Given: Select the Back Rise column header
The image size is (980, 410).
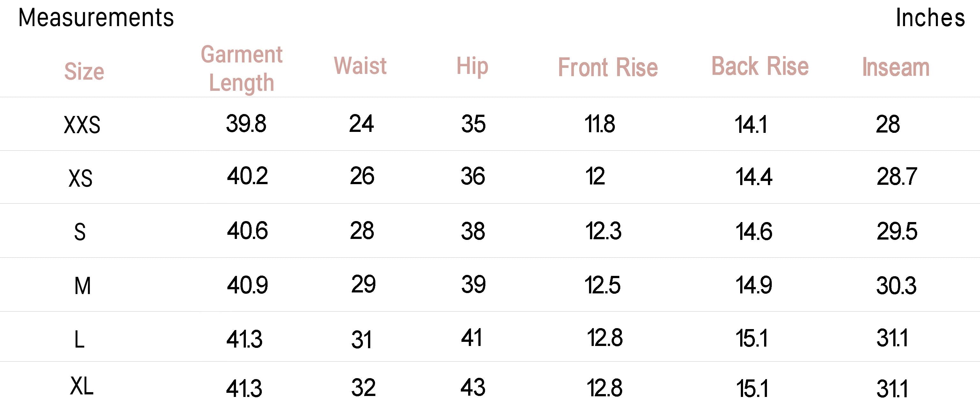Looking at the screenshot, I should 760,67.
